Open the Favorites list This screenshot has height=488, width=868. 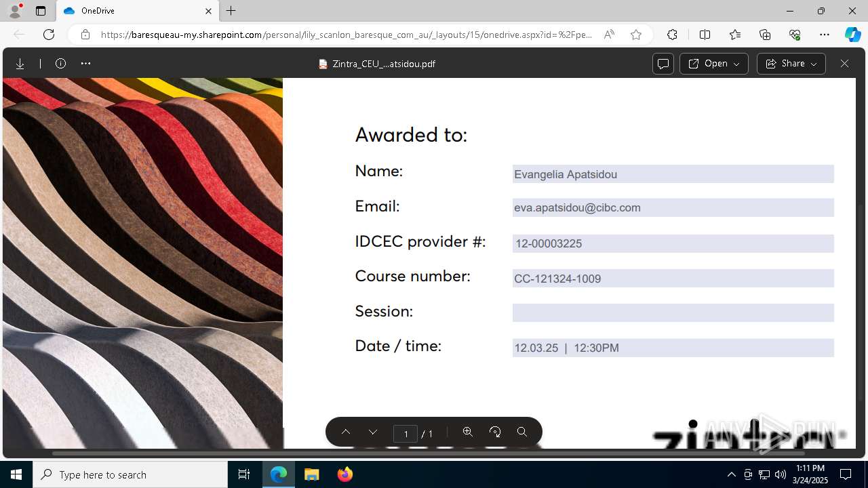tap(735, 35)
